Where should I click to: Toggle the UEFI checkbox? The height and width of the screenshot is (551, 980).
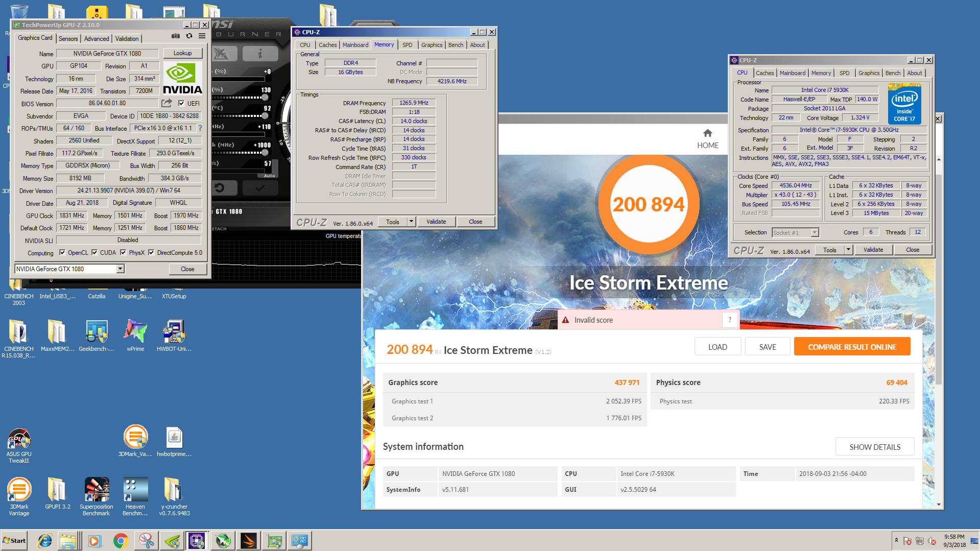click(x=181, y=103)
